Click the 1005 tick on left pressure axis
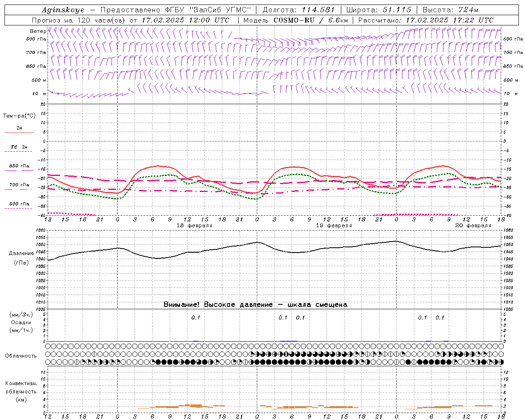The image size is (525, 420). (41, 309)
